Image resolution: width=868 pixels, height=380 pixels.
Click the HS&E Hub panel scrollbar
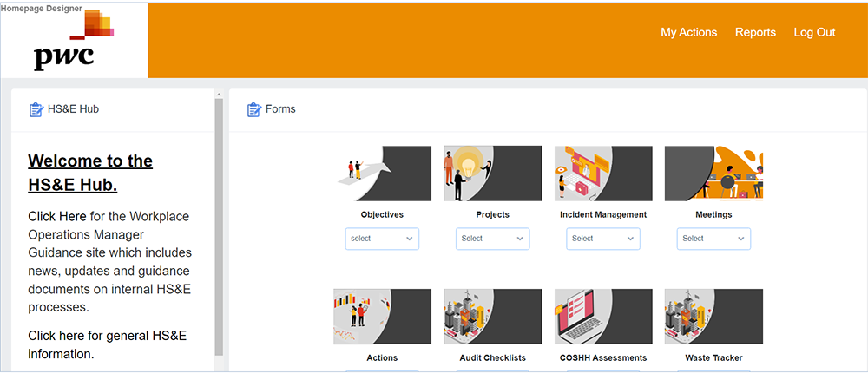pyautogui.click(x=219, y=226)
